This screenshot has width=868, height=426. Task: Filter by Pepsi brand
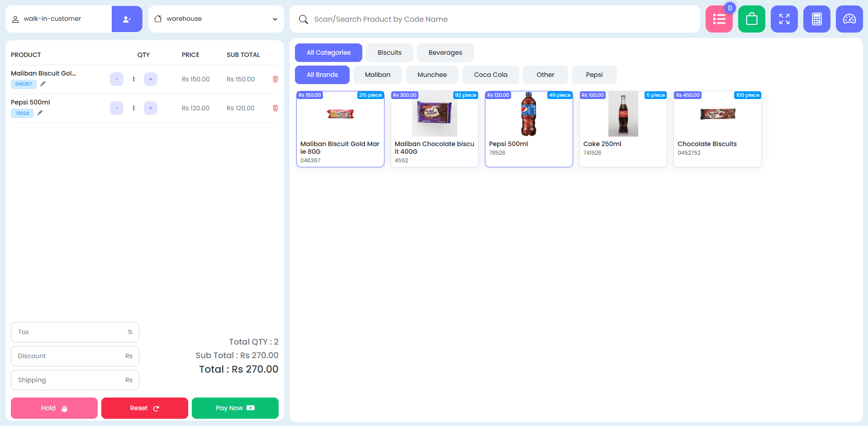coord(594,75)
